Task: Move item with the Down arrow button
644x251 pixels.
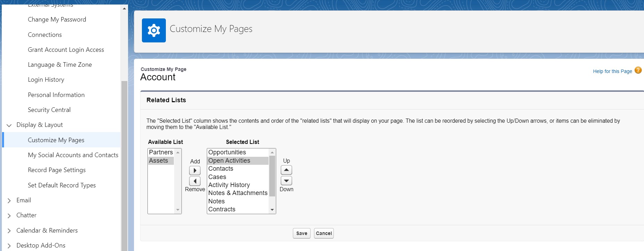Action: pyautogui.click(x=286, y=180)
